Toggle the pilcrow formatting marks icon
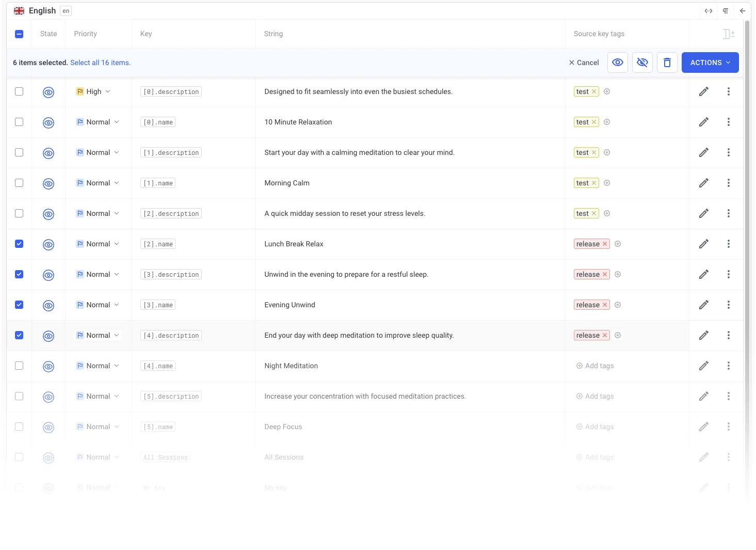756x550 pixels. point(725,11)
